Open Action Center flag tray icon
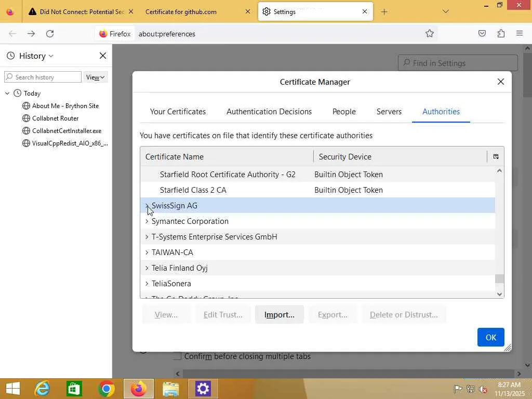The image size is (532, 399). coord(458,389)
